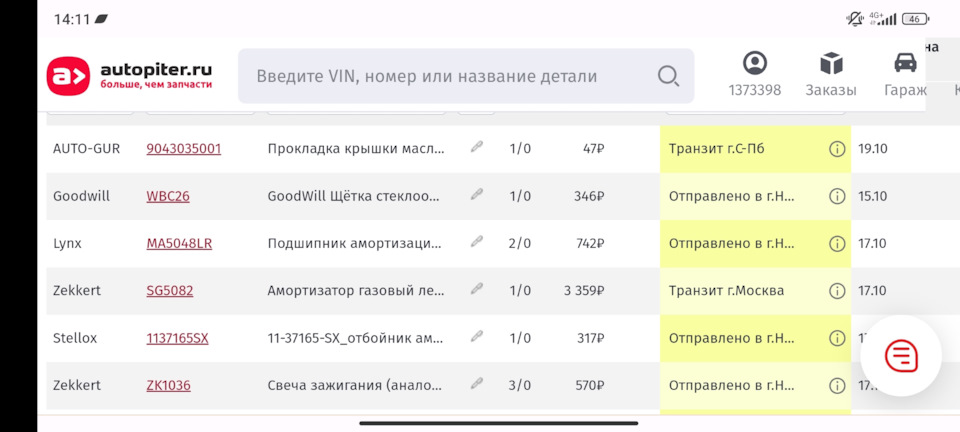Click pencil icon in Zekkert SG5082 row
The image size is (960, 432).
click(x=477, y=290)
